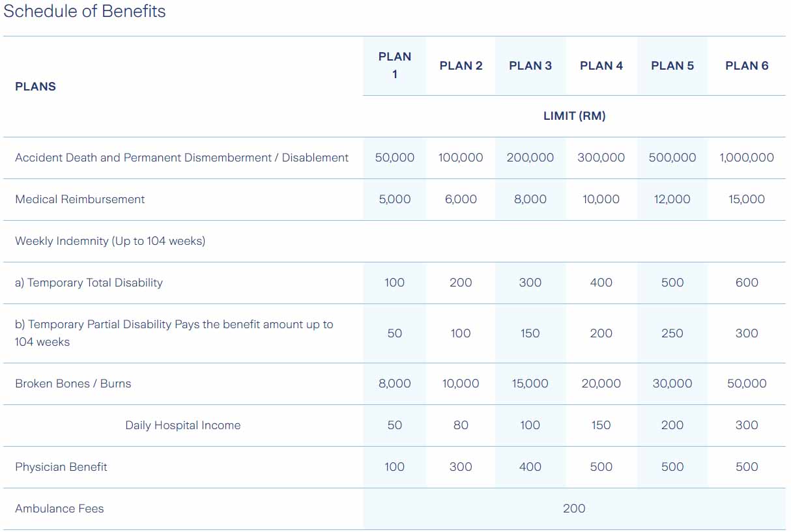The image size is (791, 532).
Task: Click the Broken Bones / Burns label
Action: 73,384
